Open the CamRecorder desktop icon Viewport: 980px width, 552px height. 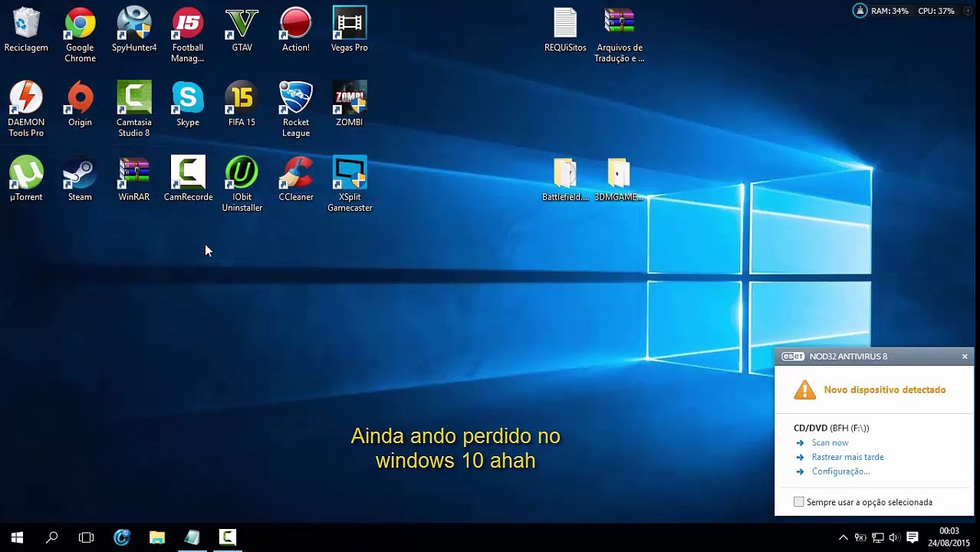pos(188,179)
